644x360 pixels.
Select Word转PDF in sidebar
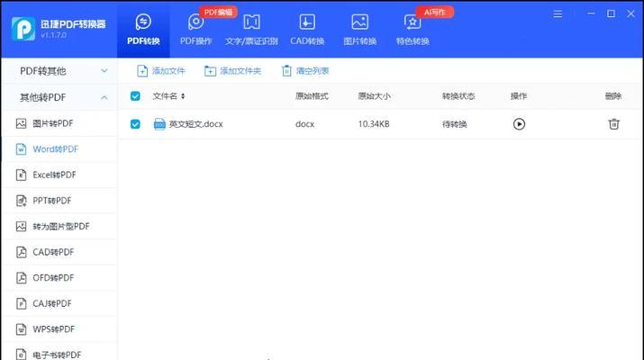[59, 149]
